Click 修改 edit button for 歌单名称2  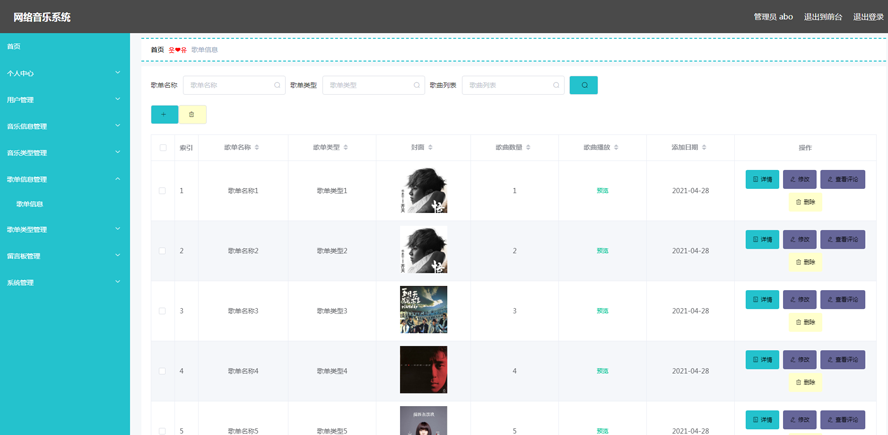click(800, 240)
